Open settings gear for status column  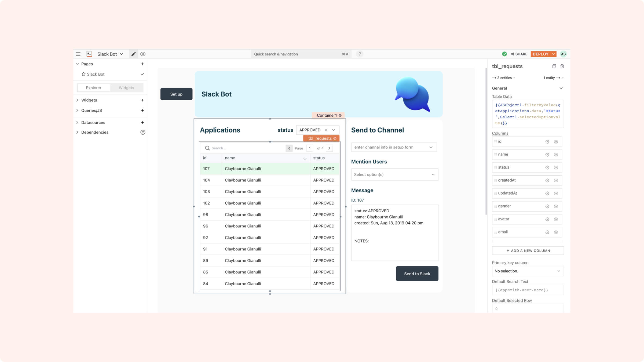coord(547,168)
